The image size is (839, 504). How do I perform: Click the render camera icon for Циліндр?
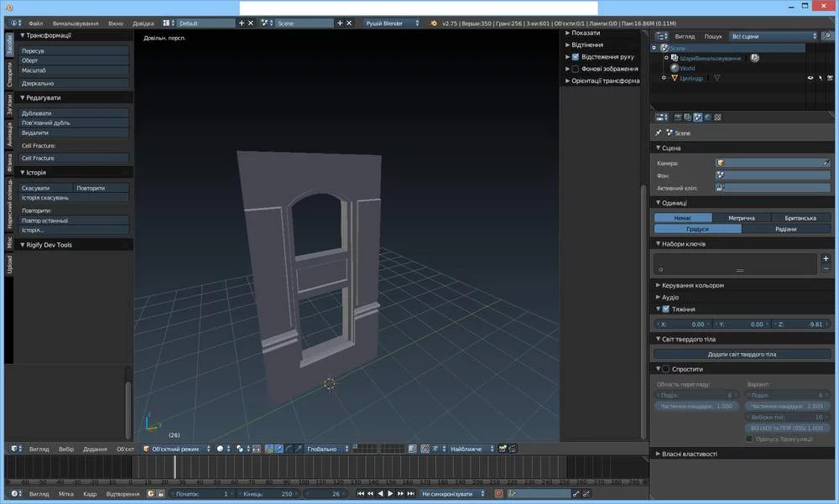(x=831, y=78)
